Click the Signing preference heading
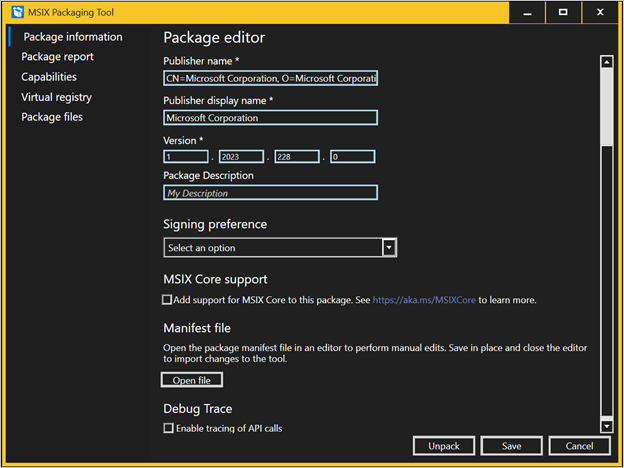624x468 pixels. pos(215,224)
